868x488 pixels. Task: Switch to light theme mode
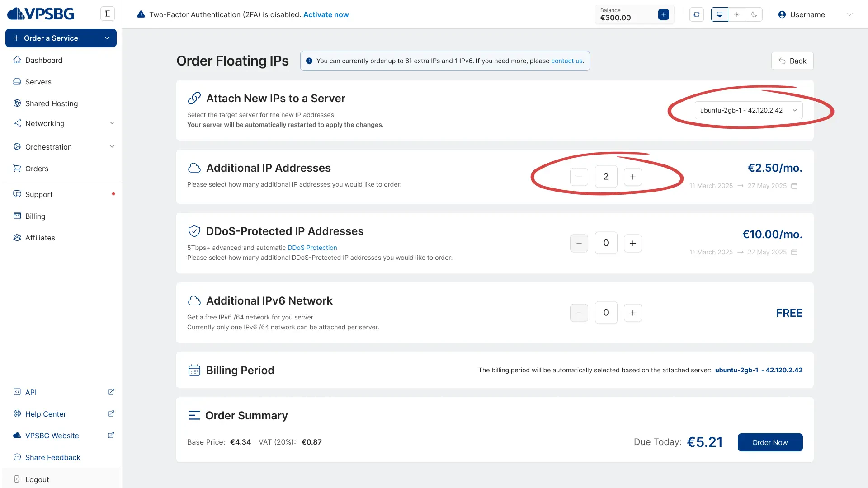point(737,14)
